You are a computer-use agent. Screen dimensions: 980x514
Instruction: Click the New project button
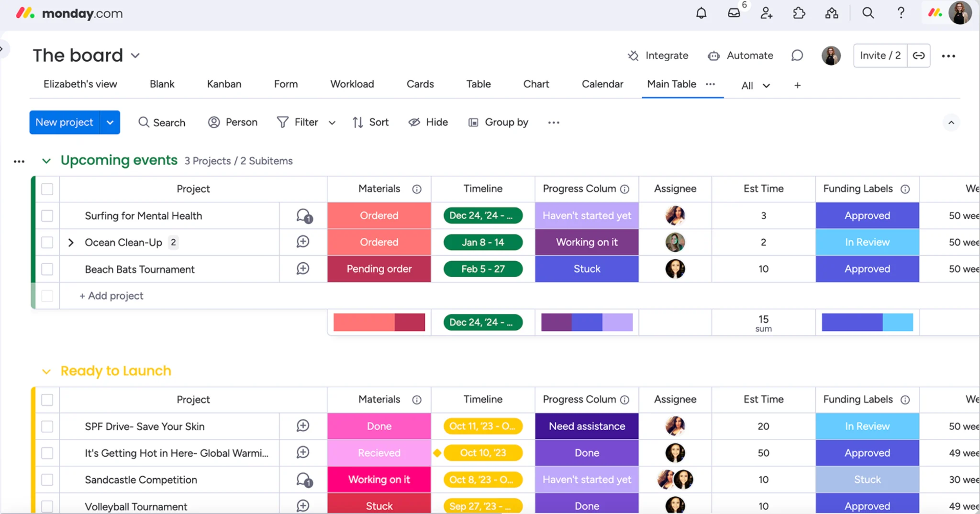pyautogui.click(x=65, y=123)
